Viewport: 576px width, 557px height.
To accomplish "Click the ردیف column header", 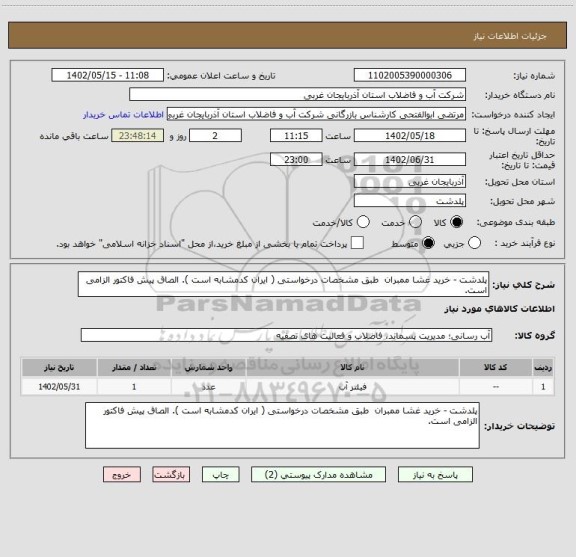I will tap(543, 367).
